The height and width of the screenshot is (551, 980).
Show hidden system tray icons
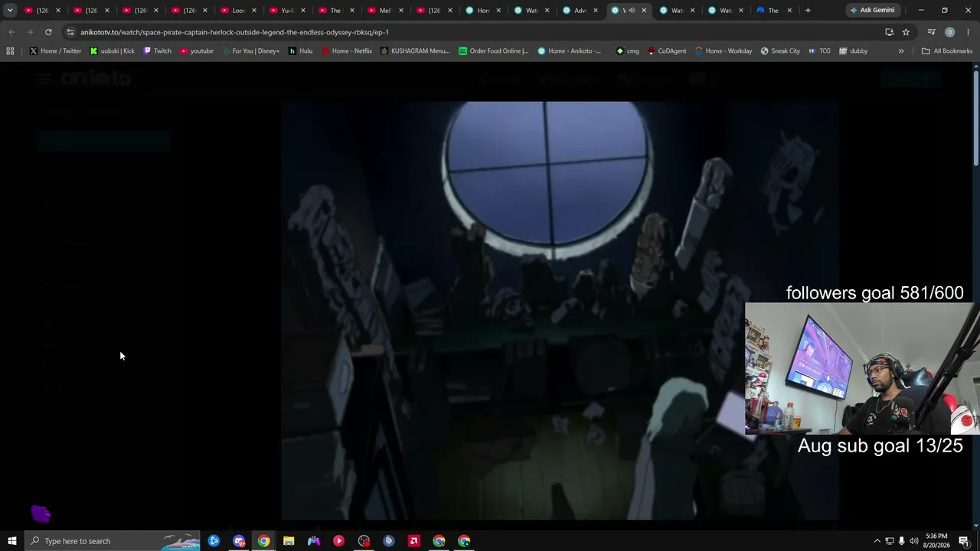pos(877,541)
